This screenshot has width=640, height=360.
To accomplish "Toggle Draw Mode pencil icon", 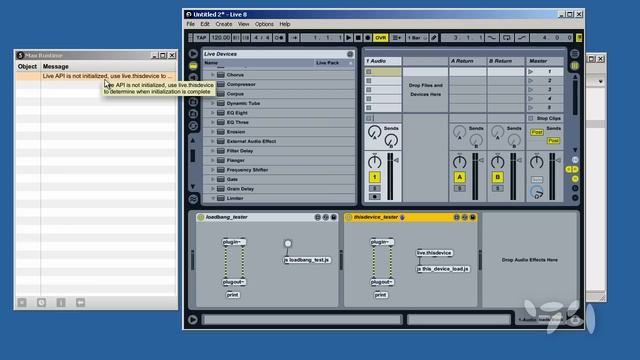I will coord(434,38).
